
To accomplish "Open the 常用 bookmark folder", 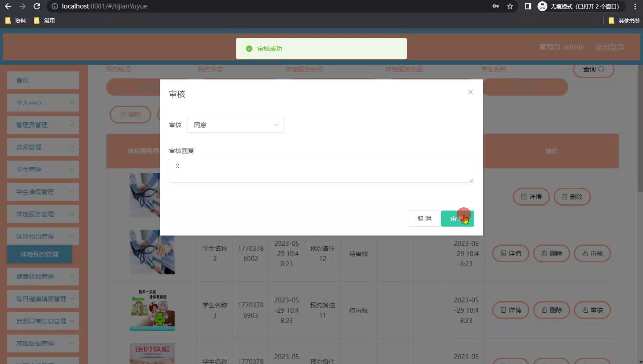I will pyautogui.click(x=44, y=21).
